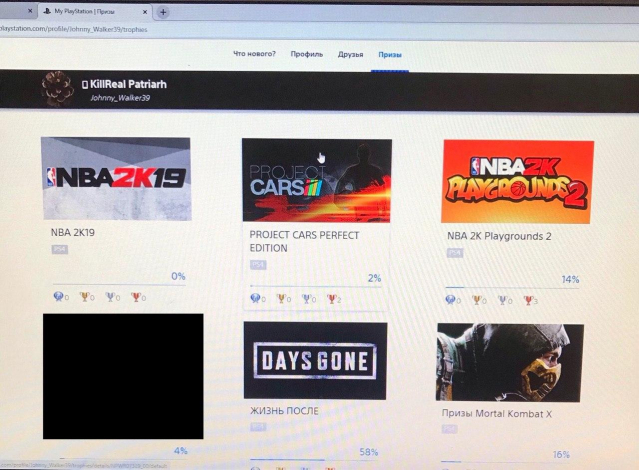639x470 pixels.
Task: Click the Project Cars progress bar
Action: [316, 286]
